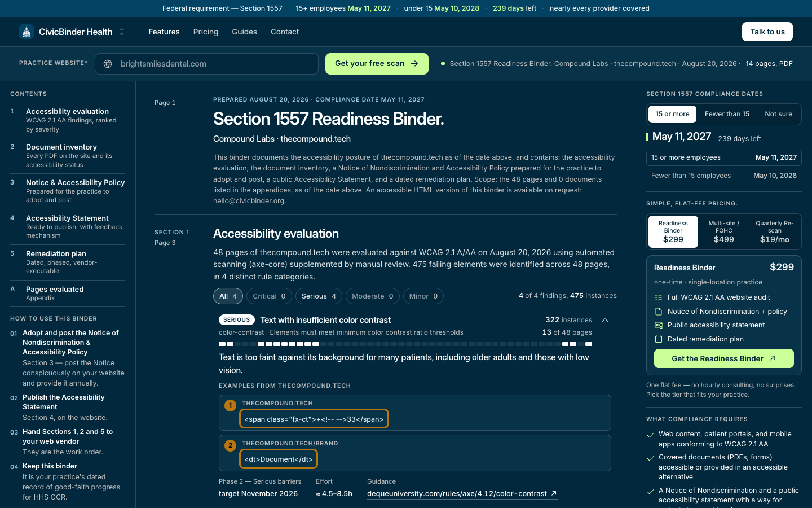
Task: Click the Get your free scan button
Action: point(377,64)
